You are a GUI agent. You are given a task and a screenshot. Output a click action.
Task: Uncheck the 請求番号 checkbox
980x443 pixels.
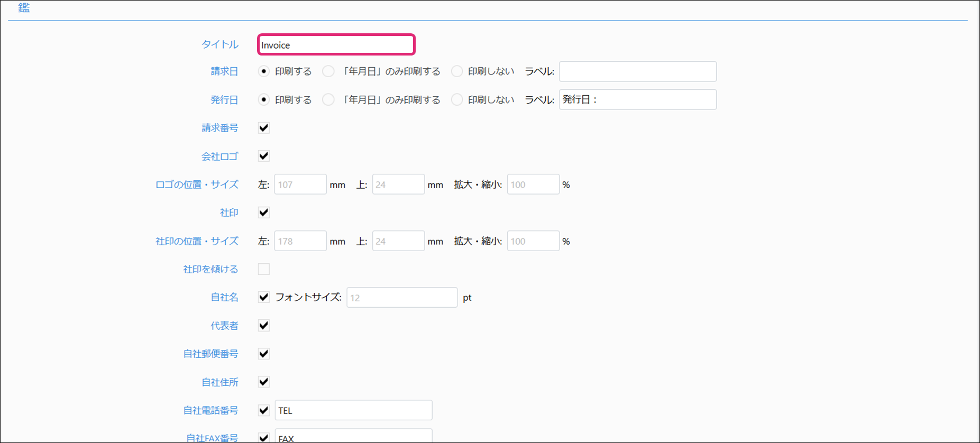point(264,128)
